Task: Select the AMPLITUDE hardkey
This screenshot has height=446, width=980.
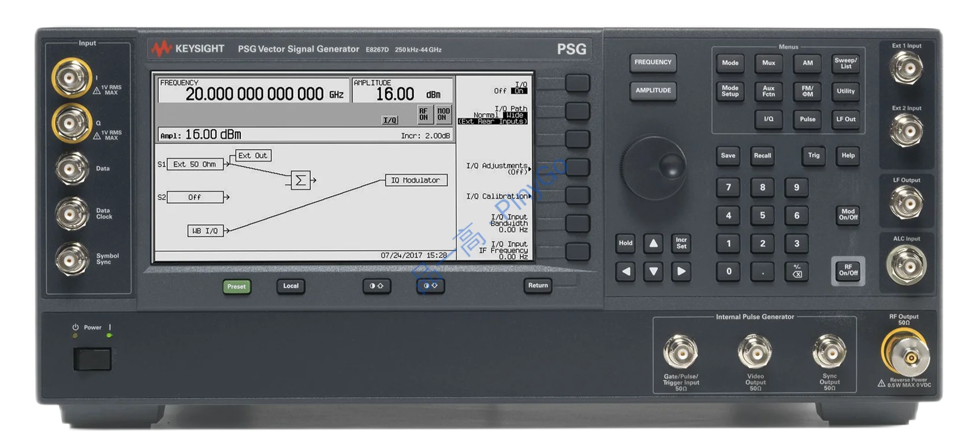Action: [x=653, y=91]
